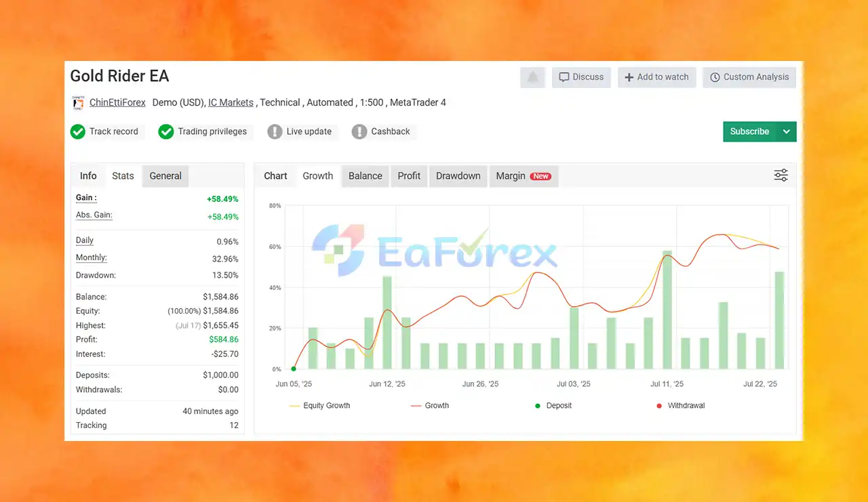
Task: Click the Gain label
Action: (86, 198)
